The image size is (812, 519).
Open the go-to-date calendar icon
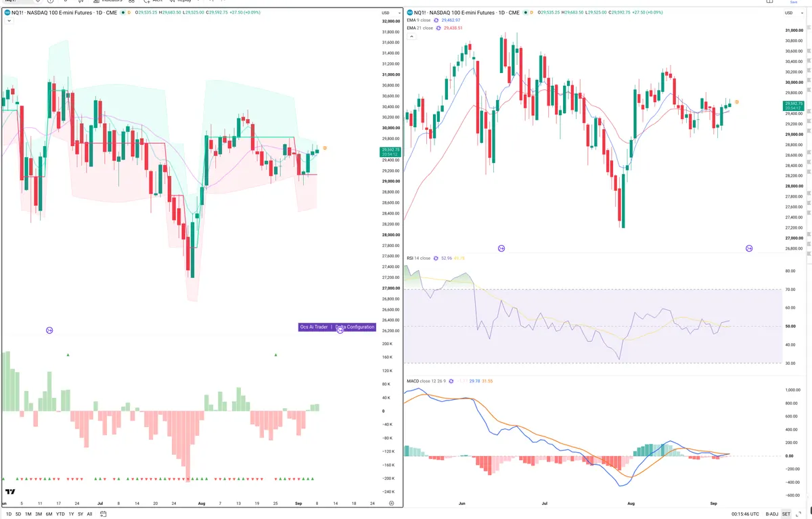(103, 514)
